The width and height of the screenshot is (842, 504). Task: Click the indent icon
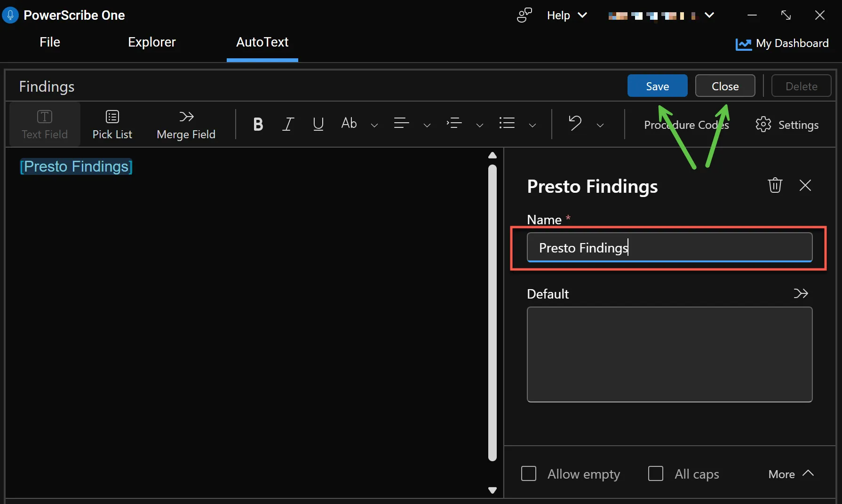click(x=454, y=123)
